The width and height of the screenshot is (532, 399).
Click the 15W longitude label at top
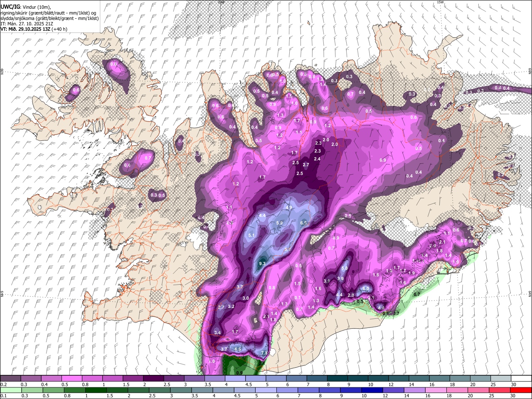pos(440,2)
